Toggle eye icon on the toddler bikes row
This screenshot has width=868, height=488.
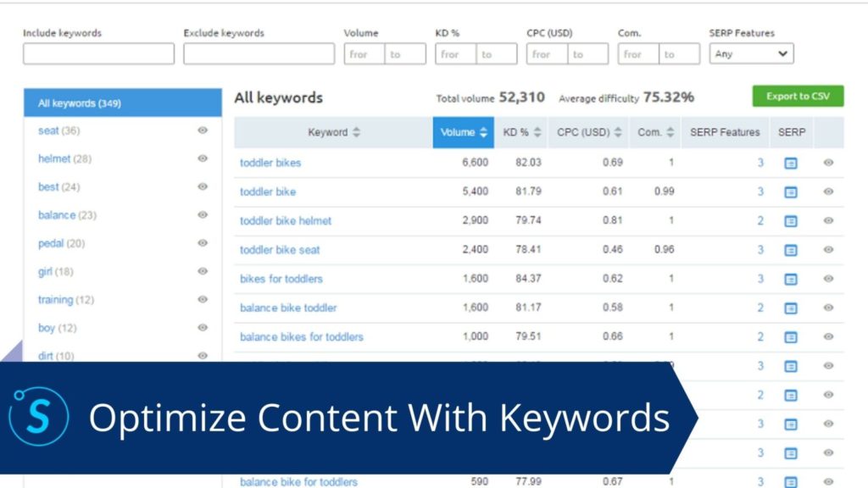click(828, 163)
